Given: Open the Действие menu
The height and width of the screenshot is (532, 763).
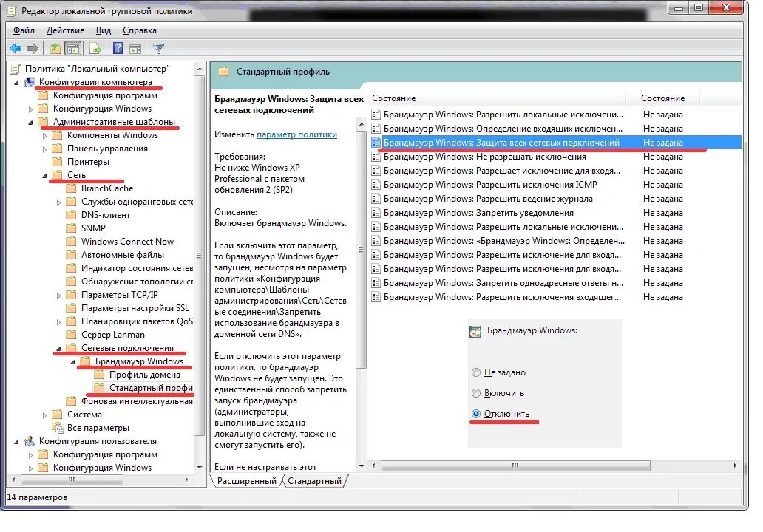Looking at the screenshot, I should click(x=65, y=30).
